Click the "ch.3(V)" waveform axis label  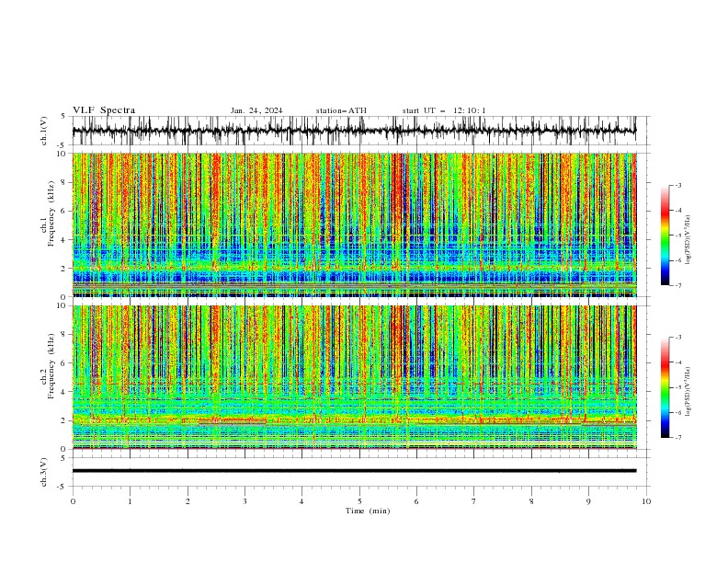click(x=44, y=472)
